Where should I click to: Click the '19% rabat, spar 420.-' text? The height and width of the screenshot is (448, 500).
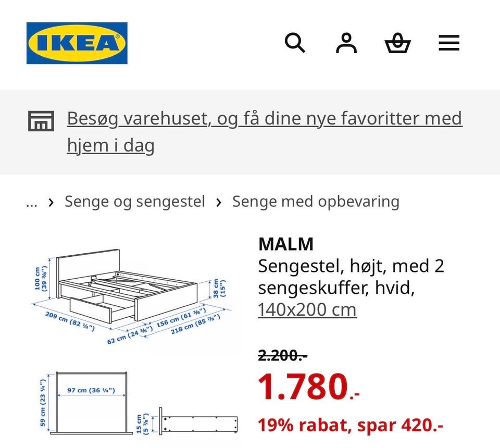tap(351, 425)
